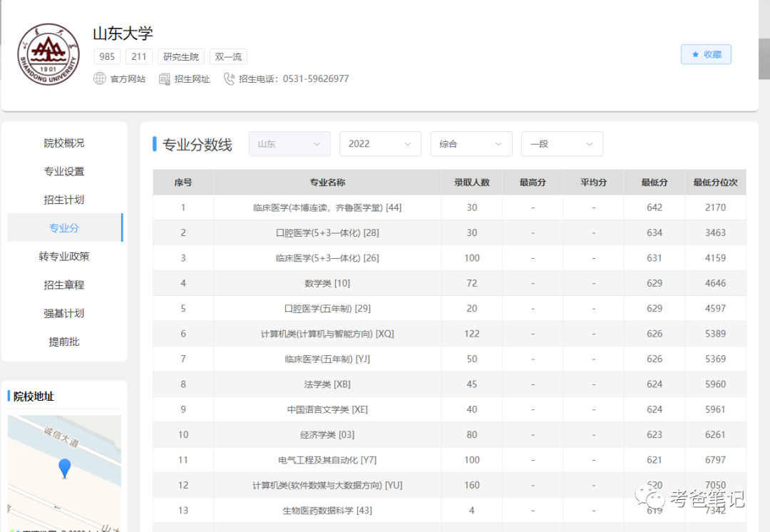770x532 pixels.
Task: Click the star 收藏 button
Action: click(x=706, y=54)
